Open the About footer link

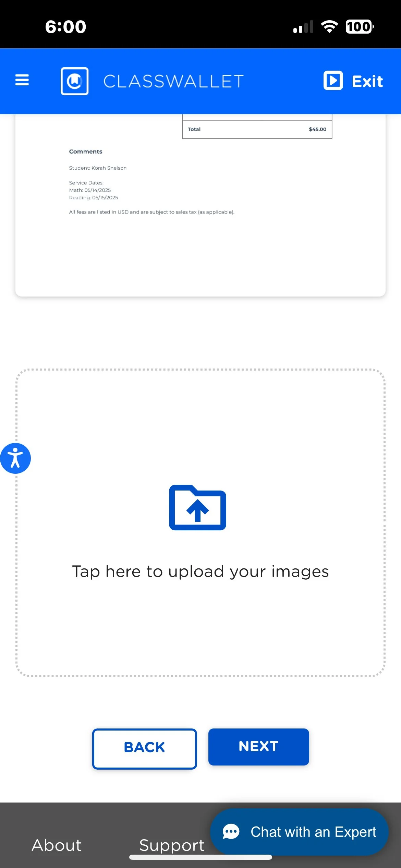[57, 845]
